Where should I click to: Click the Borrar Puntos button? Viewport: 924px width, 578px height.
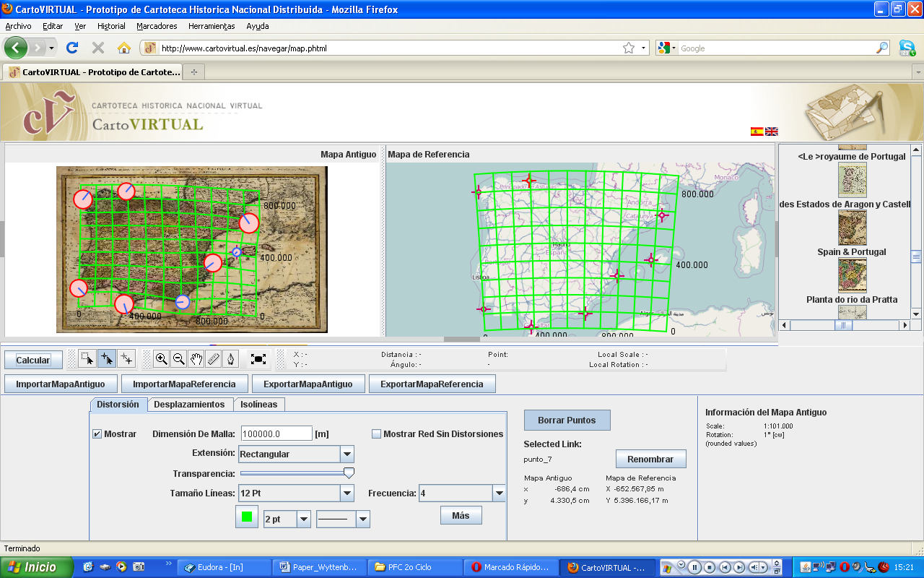point(567,420)
